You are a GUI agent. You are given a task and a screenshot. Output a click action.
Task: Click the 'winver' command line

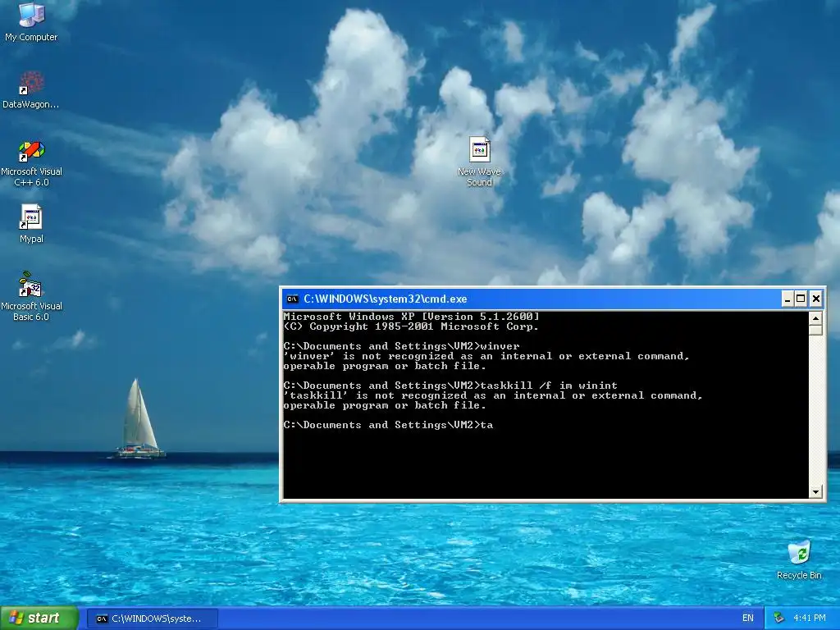[x=401, y=346]
